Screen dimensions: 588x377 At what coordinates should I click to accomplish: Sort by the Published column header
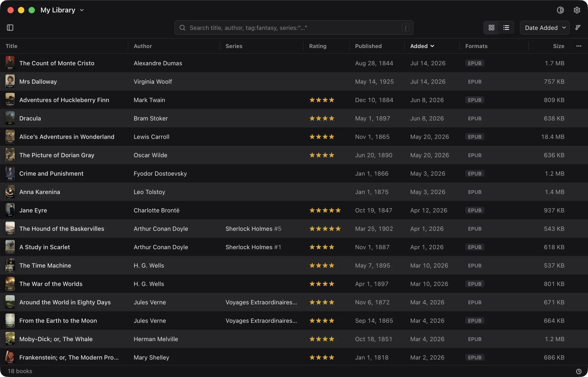[368, 46]
